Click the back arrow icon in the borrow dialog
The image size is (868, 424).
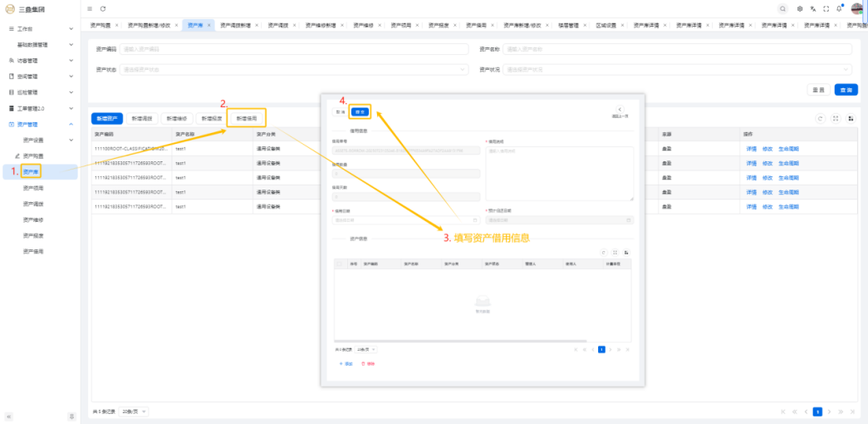pos(620,109)
